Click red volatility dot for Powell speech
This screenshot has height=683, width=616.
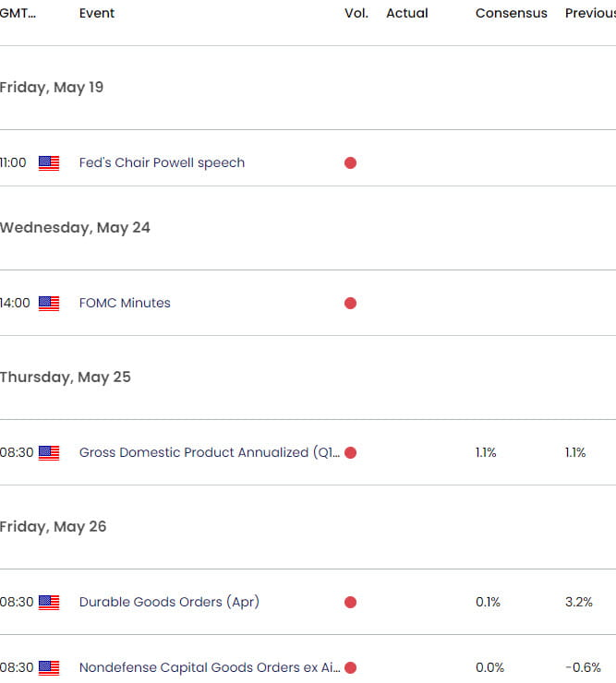pos(351,163)
